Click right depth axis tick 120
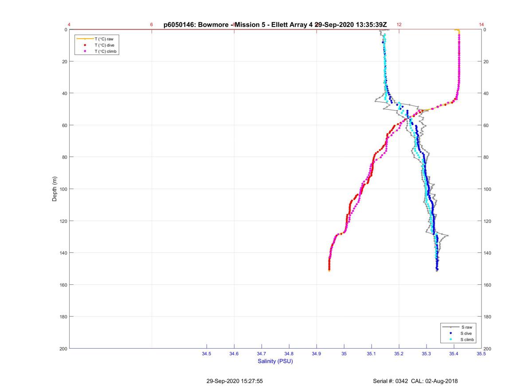Image resolution: width=532 pixels, height=392 pixels. [x=488, y=221]
